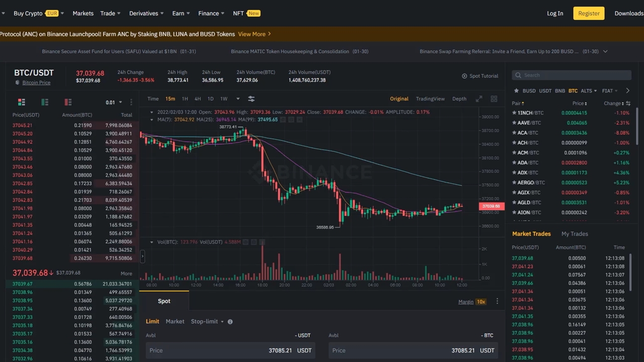This screenshot has height=362, width=644.
Task: Open Stop-limit order type dropdown
Action: 207,322
